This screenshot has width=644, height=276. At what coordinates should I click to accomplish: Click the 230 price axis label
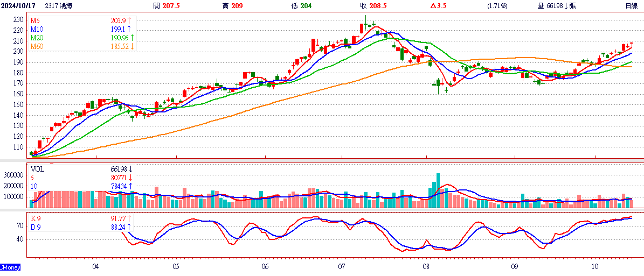coord(19,20)
